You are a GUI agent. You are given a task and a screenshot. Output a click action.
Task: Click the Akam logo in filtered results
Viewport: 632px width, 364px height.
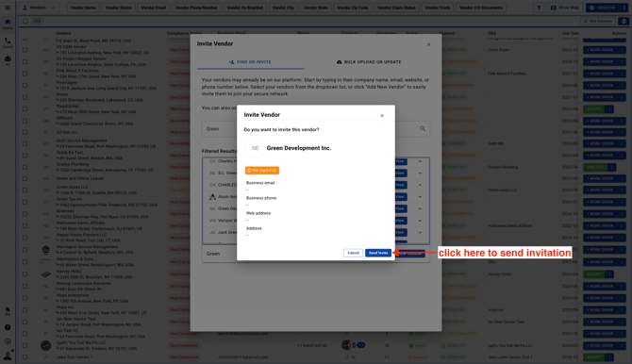pyautogui.click(x=212, y=197)
